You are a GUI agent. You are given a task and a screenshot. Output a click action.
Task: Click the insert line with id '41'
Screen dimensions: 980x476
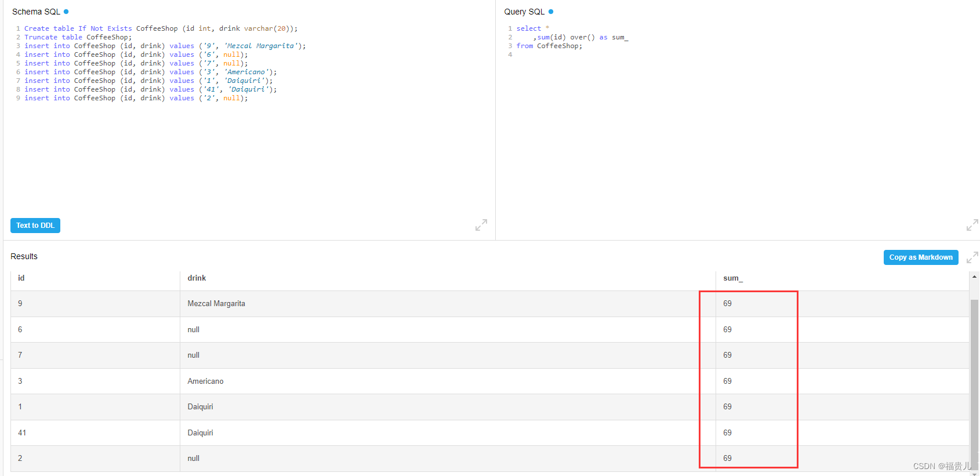click(x=151, y=89)
